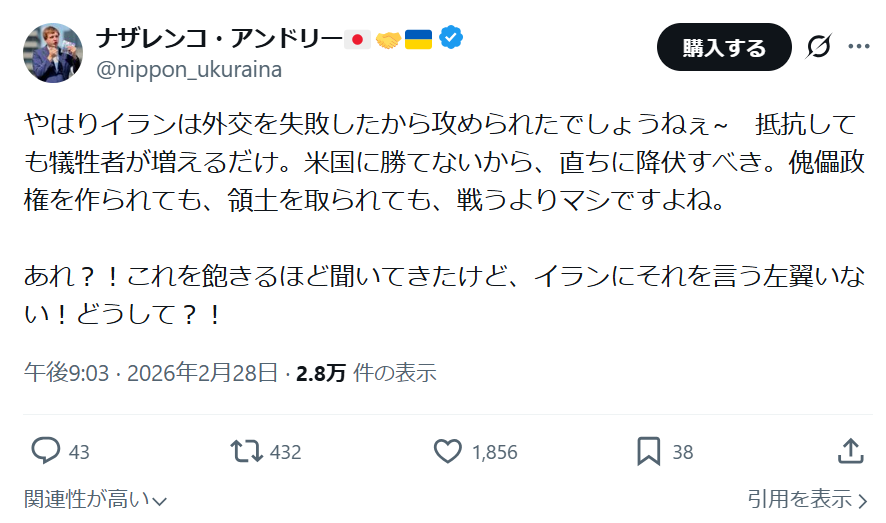Open the three-dot more options menu
Screen dimensions: 886x523
point(859,47)
